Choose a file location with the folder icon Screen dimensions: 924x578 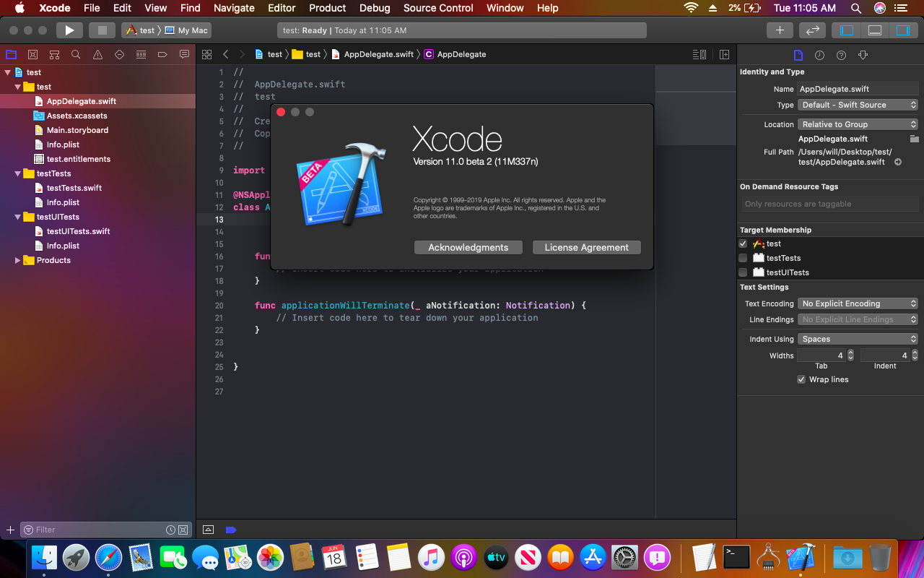tap(914, 139)
